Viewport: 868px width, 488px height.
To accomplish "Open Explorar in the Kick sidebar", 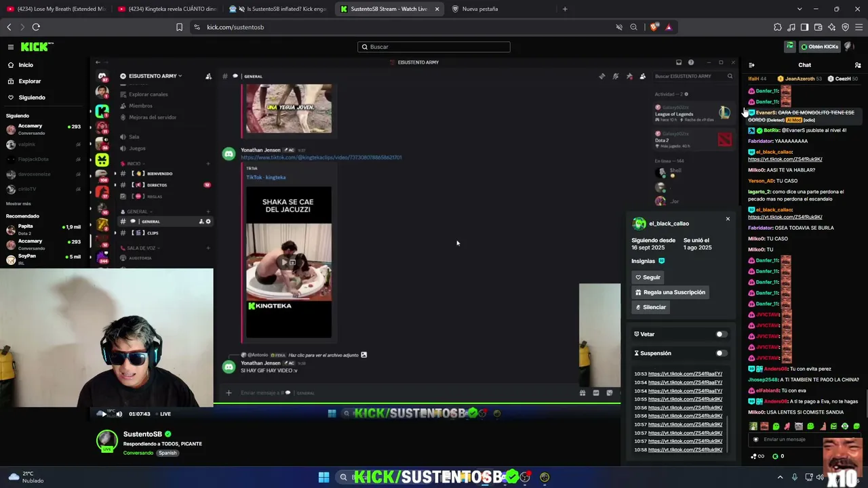I will coord(29,81).
